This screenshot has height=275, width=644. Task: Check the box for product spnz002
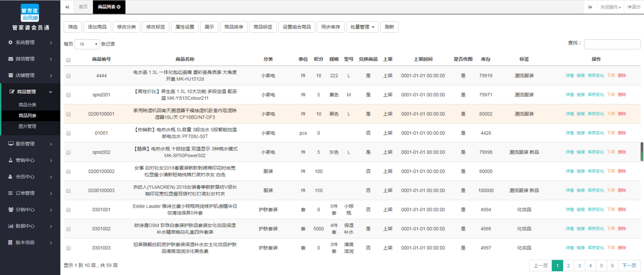click(68, 152)
